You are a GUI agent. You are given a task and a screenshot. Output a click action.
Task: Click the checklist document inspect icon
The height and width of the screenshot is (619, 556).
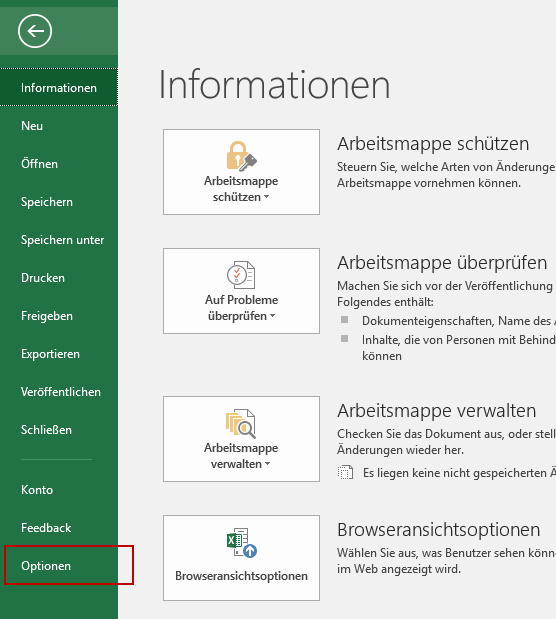(241, 275)
